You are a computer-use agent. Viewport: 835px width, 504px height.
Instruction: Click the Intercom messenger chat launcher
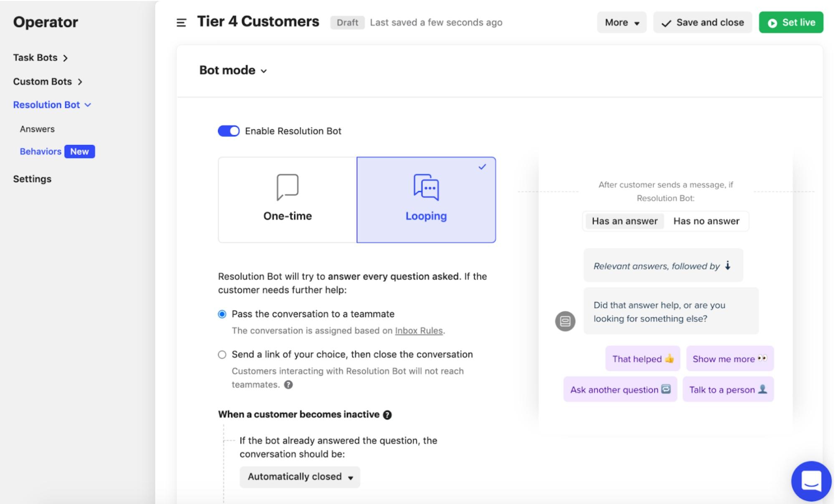point(811,481)
